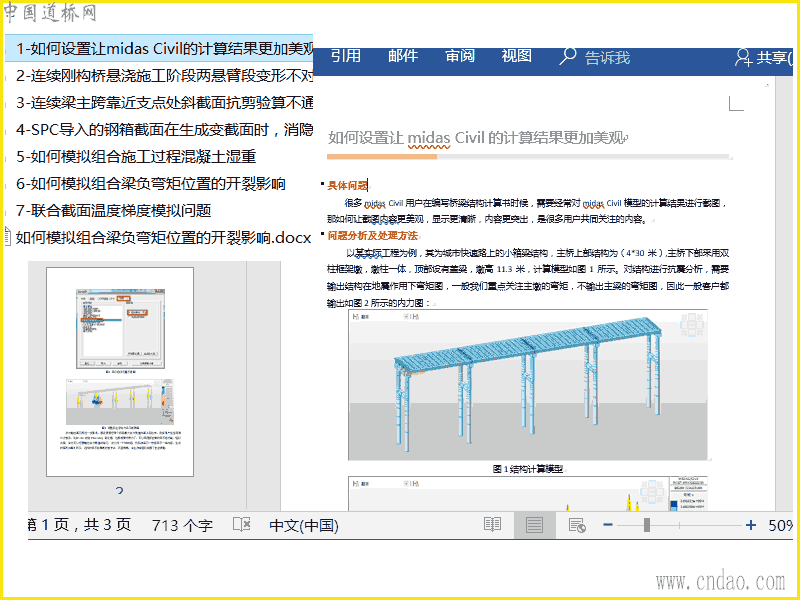Select Print Layout view icon
Screen dimensions: 800x600
[534, 525]
